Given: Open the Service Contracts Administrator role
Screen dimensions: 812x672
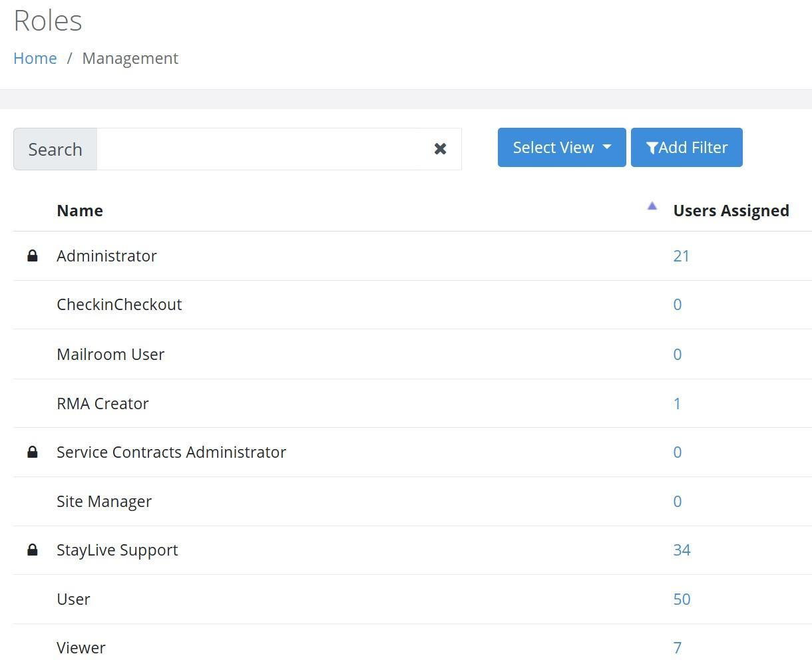Looking at the screenshot, I should point(171,452).
